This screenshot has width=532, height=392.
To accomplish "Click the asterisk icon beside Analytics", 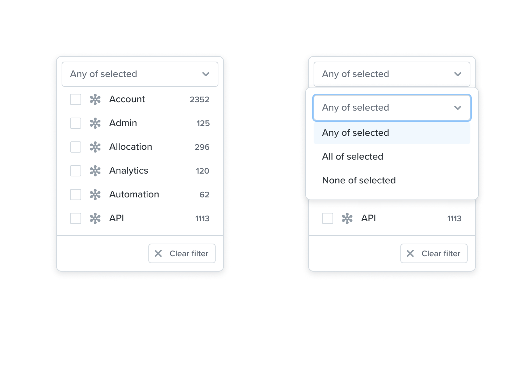I will tap(95, 171).
